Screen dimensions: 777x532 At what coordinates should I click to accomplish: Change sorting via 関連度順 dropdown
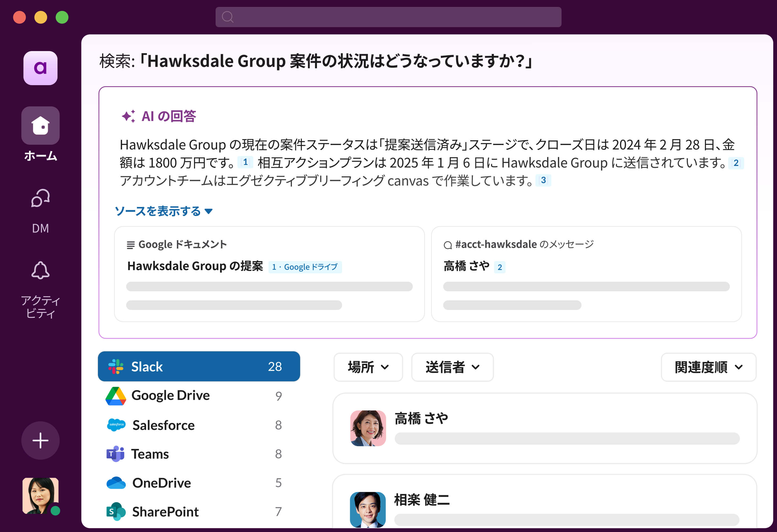[708, 367]
